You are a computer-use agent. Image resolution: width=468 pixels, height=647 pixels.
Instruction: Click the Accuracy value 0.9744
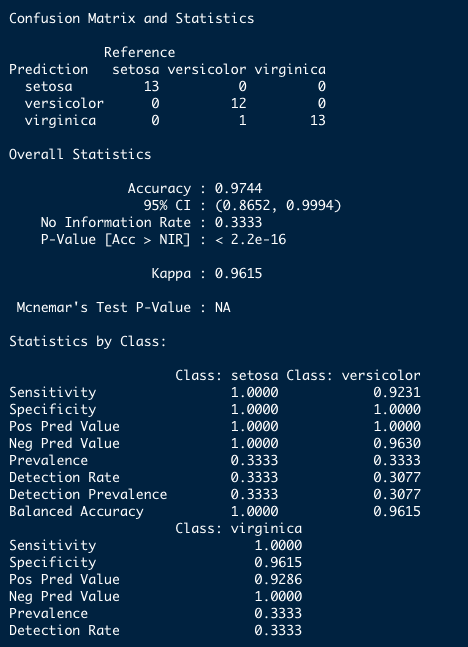[238, 189]
